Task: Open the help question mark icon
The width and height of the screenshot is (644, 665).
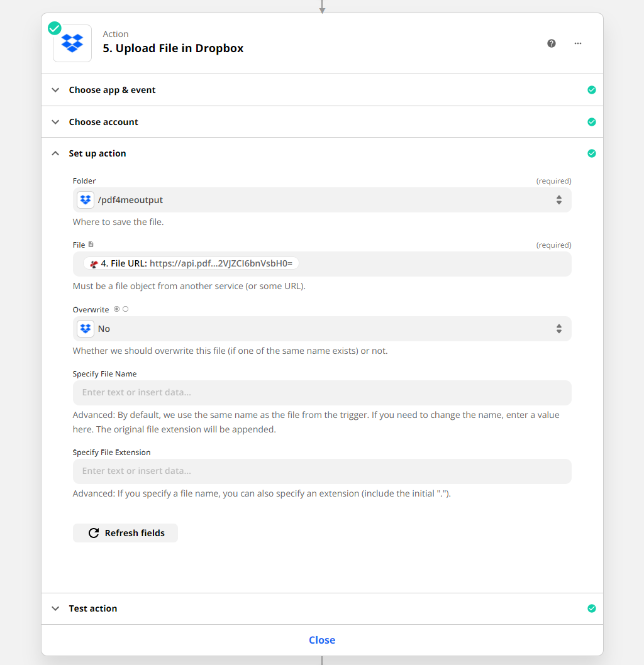Action: [552, 43]
